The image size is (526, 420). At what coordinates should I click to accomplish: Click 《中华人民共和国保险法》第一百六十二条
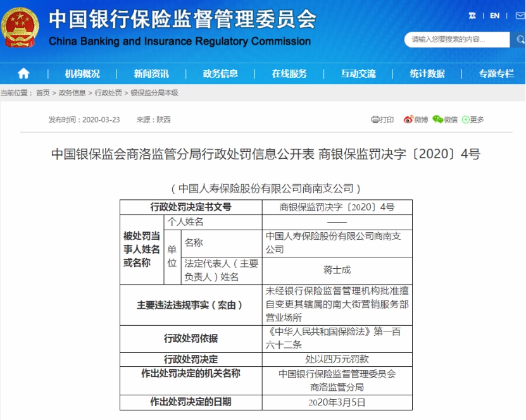[337, 338]
